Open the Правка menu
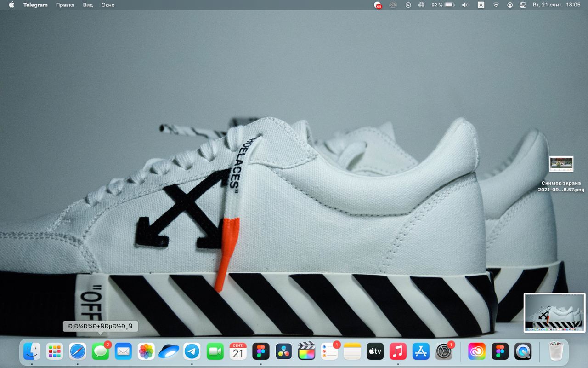 tap(65, 5)
